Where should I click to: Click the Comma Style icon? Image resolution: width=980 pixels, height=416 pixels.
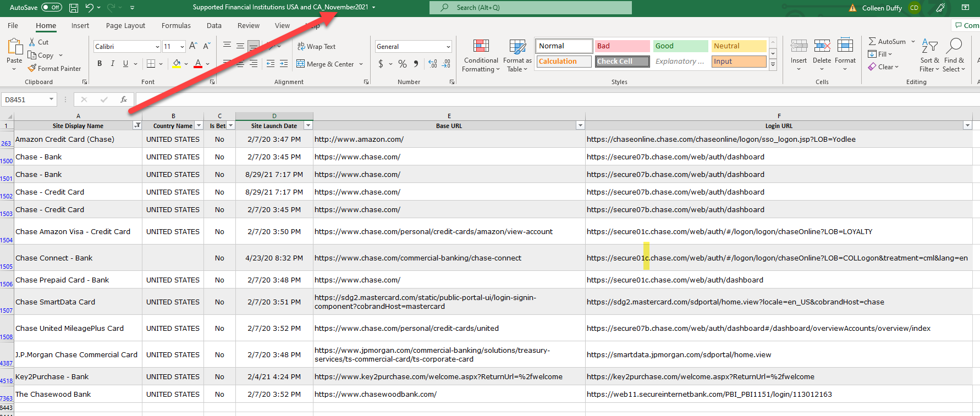click(416, 64)
